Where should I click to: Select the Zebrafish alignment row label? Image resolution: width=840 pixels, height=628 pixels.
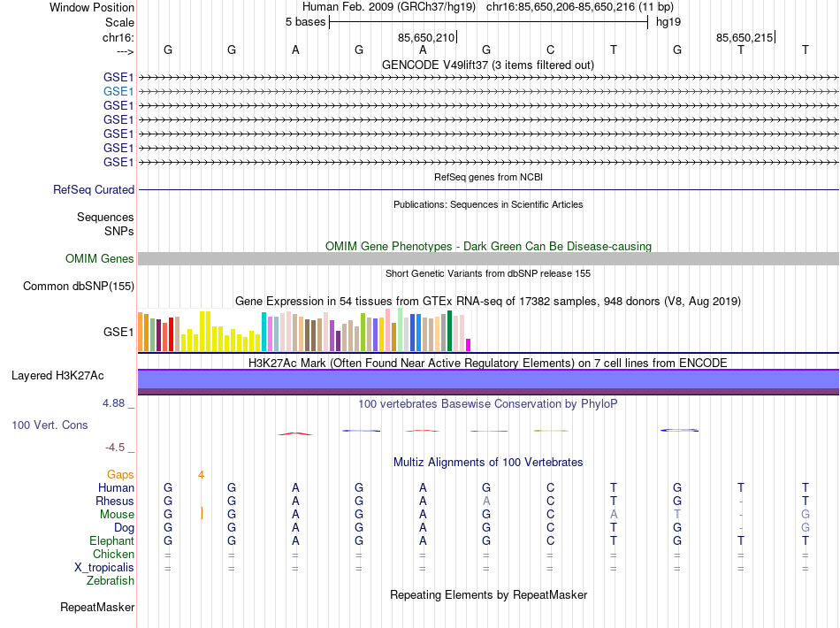(x=111, y=581)
